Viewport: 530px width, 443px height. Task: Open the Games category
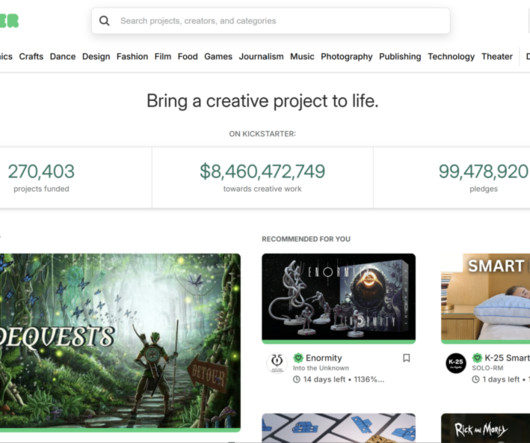click(x=218, y=56)
